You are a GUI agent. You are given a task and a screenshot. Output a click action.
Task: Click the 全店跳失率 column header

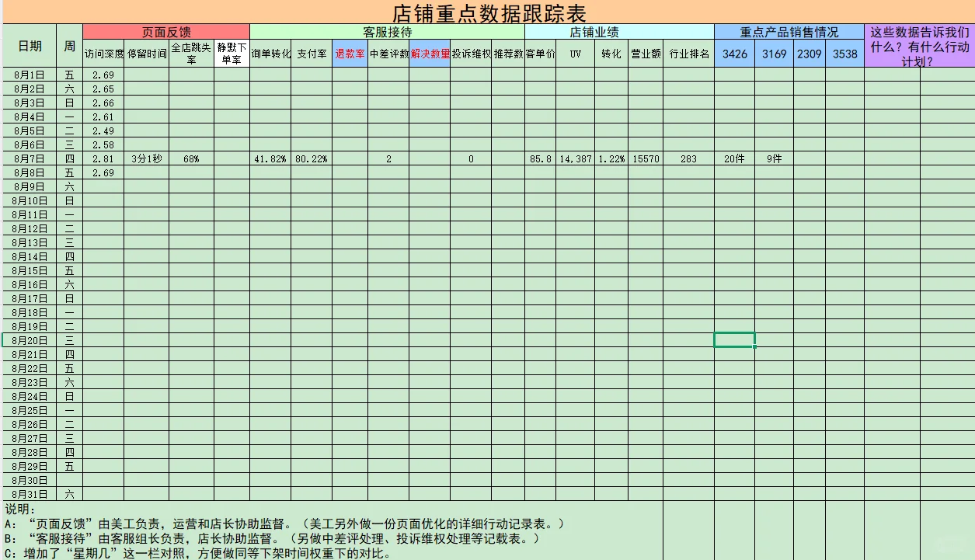tap(191, 54)
